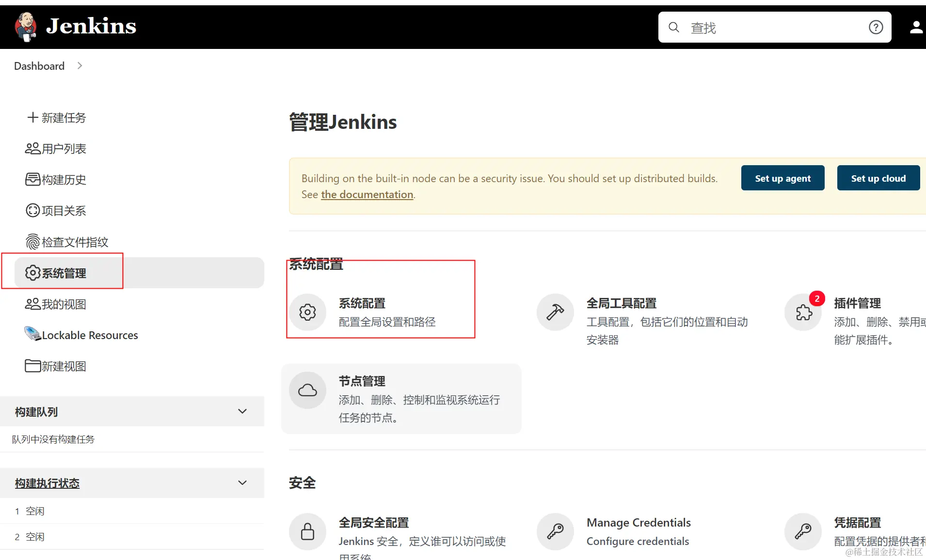Click the key icon for Manage Credentials
The image size is (926, 560).
pos(555,531)
